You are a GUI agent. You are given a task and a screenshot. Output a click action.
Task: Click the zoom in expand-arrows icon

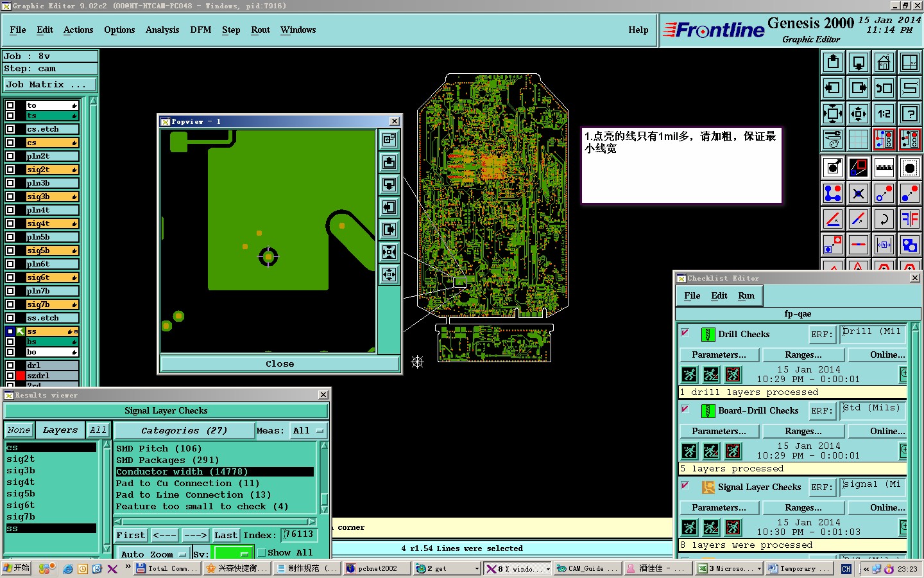click(833, 114)
